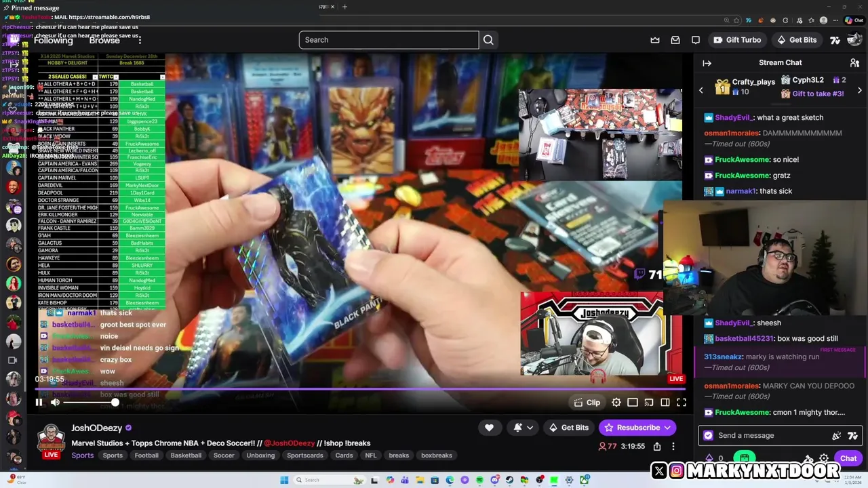
Task: Open the JoshODeezy channel name link
Action: 97,428
